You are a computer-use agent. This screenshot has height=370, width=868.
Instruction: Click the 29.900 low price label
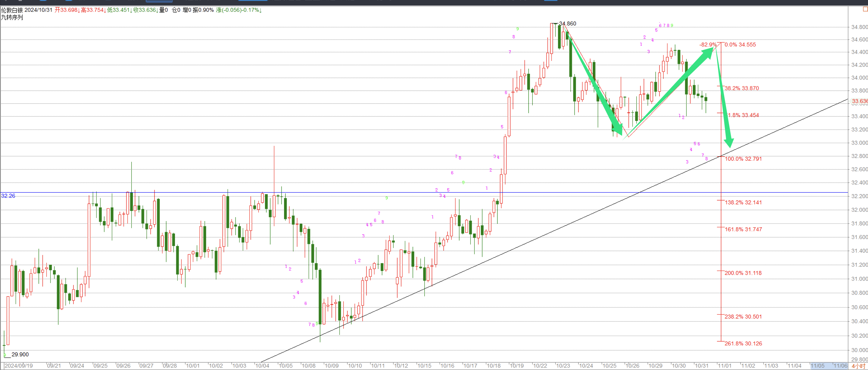coord(20,354)
